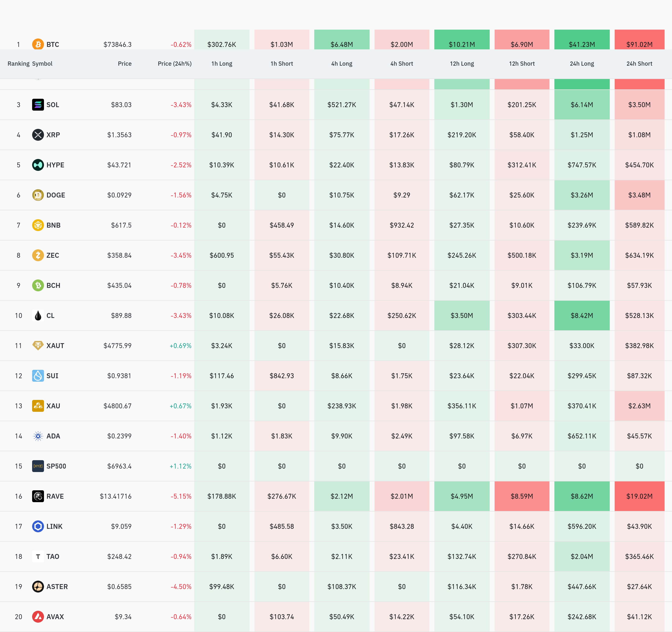Open the ZEC symbol link
The image size is (672, 632).
click(x=53, y=255)
